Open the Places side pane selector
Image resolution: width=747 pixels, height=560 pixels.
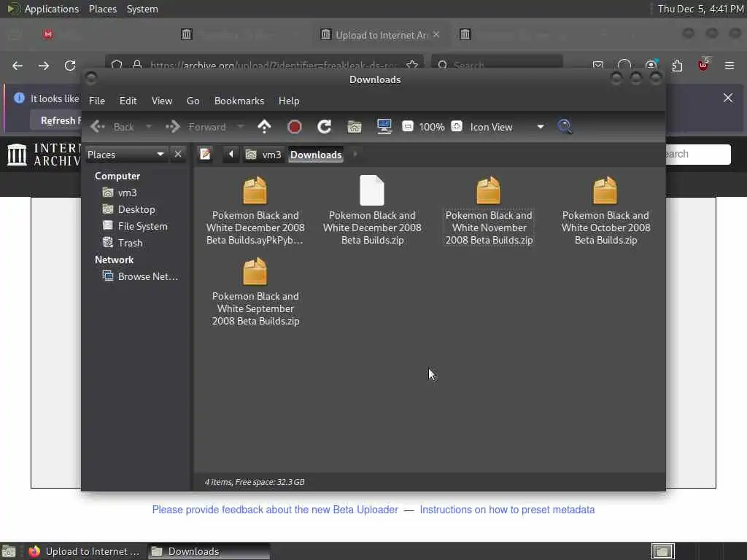[125, 155]
